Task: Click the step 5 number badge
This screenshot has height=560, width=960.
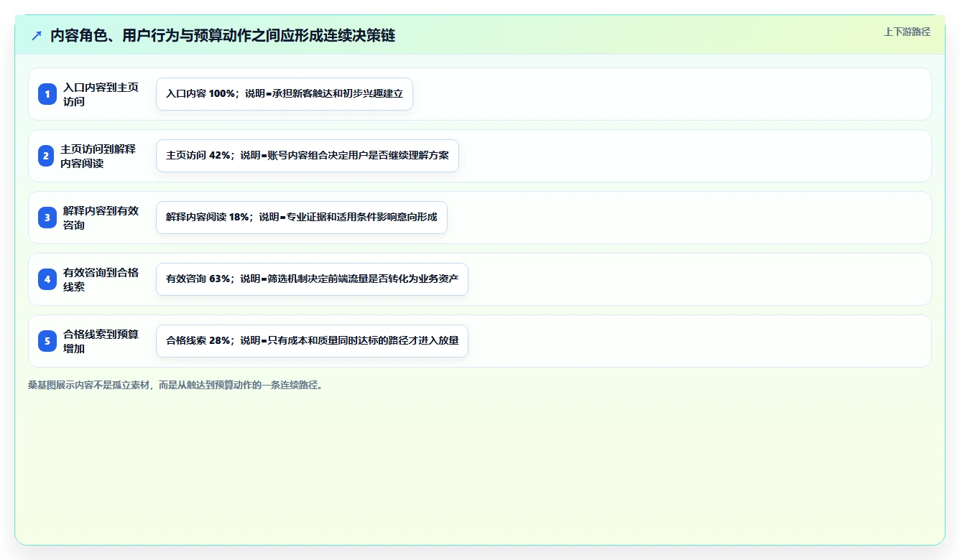Action: pyautogui.click(x=47, y=341)
